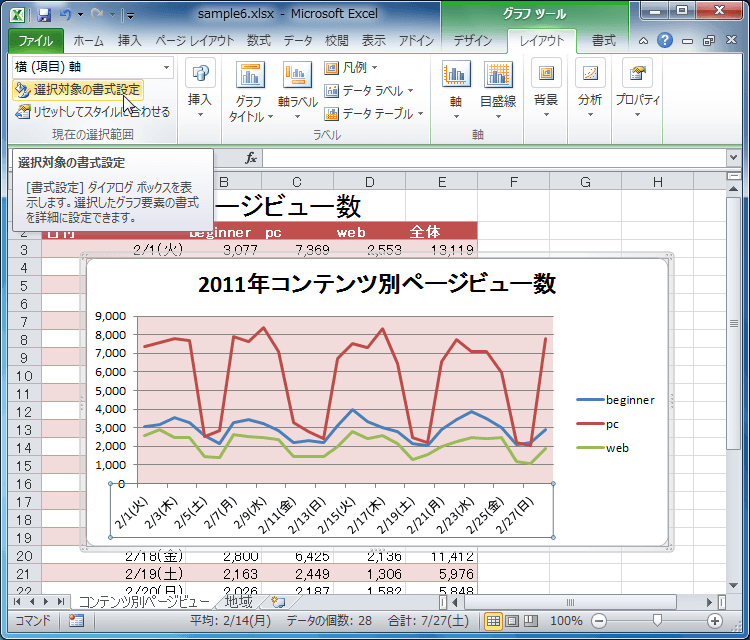The height and width of the screenshot is (640, 750).
Task: Click リセットしてスタイルに合わせる button
Action: coord(92,111)
